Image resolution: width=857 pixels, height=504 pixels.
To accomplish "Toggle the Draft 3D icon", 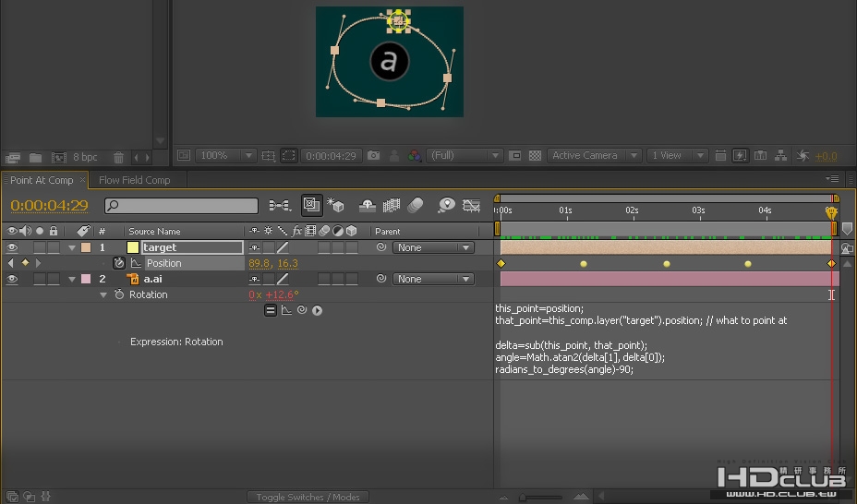I will click(x=335, y=205).
